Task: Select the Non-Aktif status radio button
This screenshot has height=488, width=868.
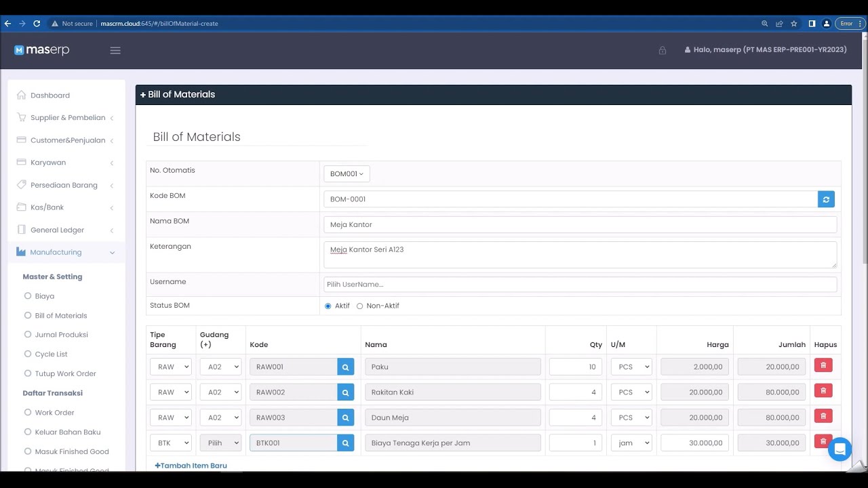Action: [359, 306]
